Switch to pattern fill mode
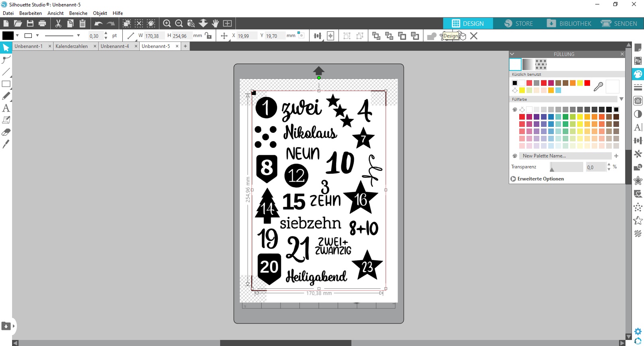This screenshot has width=644, height=346. pos(541,64)
